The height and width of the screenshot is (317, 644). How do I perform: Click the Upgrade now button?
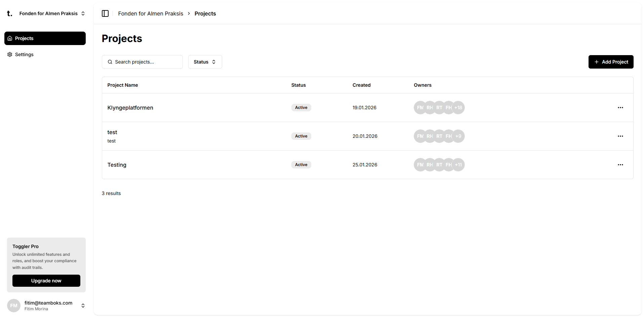pyautogui.click(x=46, y=281)
